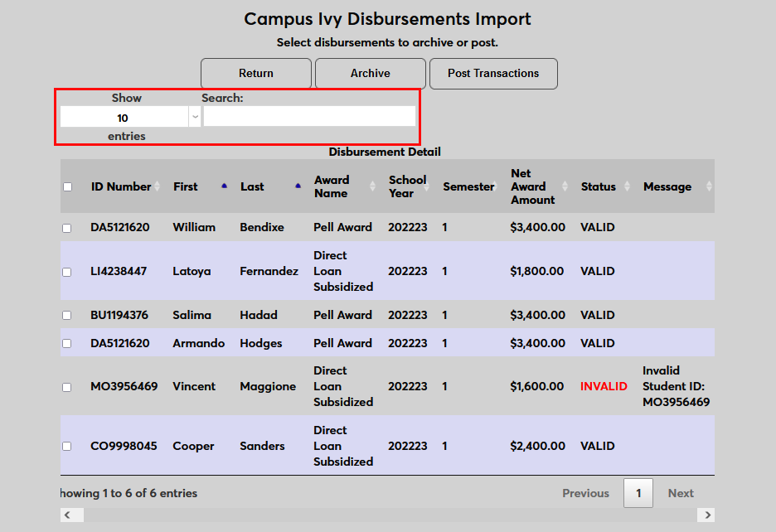Screen dimensions: 776x532
Task: Sort by School Year column
Action: click(x=407, y=186)
